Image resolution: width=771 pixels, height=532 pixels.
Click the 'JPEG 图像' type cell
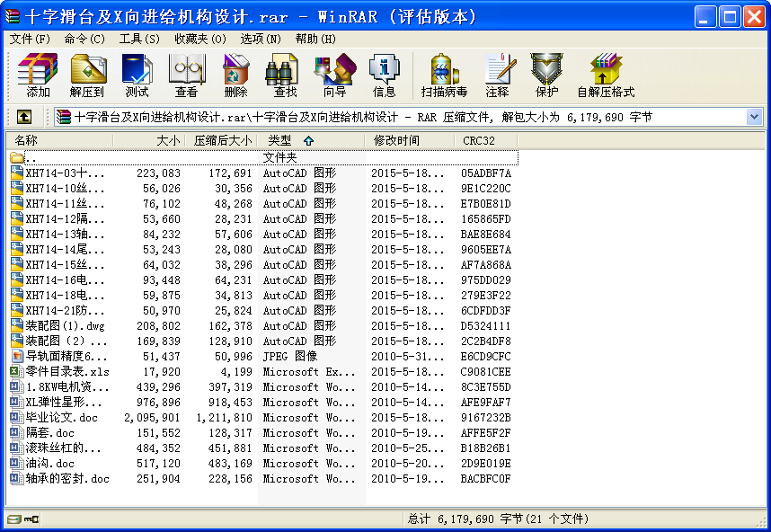tap(290, 356)
